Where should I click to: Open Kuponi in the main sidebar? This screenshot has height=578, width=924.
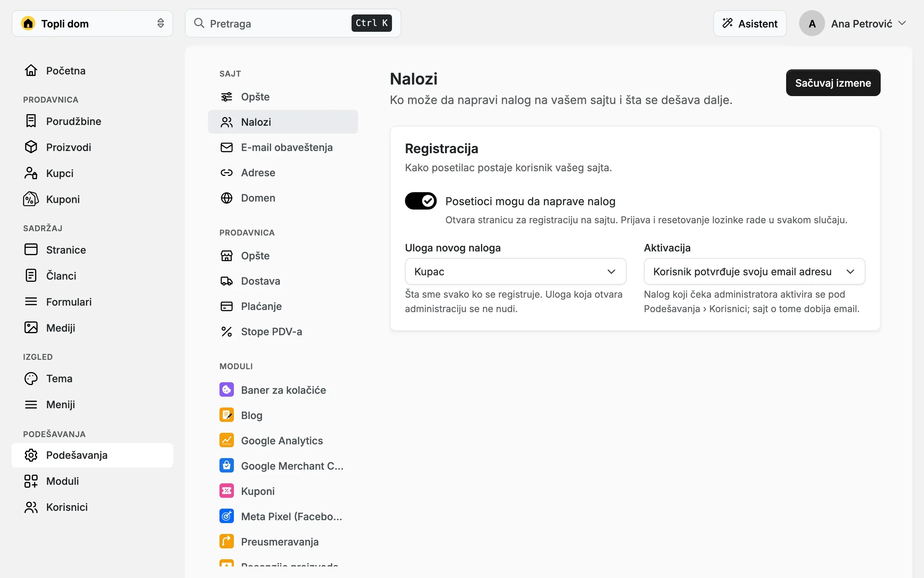pyautogui.click(x=92, y=199)
